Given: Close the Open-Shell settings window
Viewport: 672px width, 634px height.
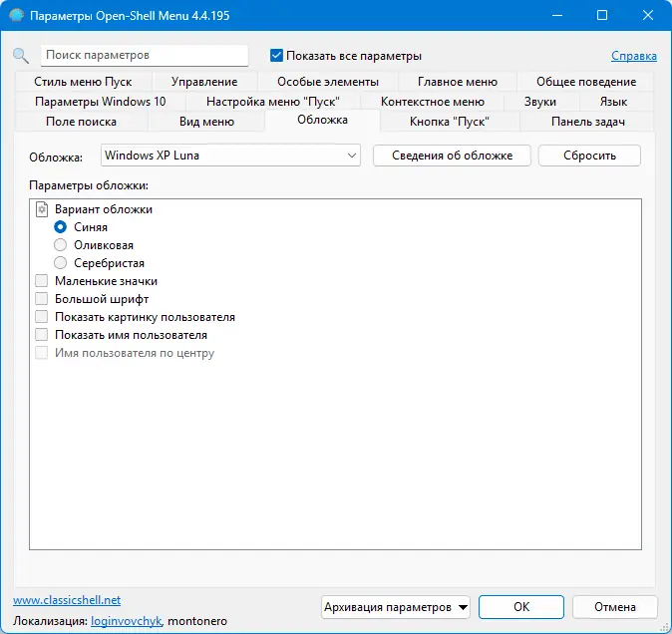Looking at the screenshot, I should click(648, 15).
